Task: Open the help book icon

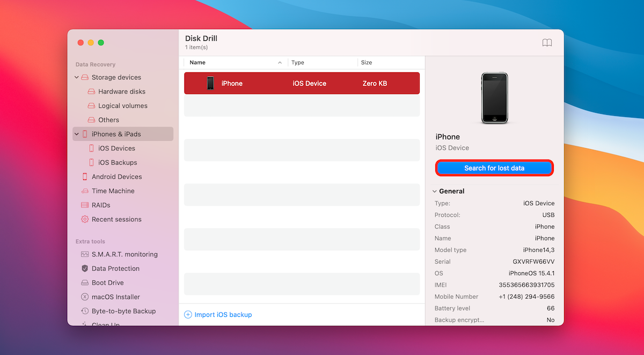Action: tap(547, 43)
